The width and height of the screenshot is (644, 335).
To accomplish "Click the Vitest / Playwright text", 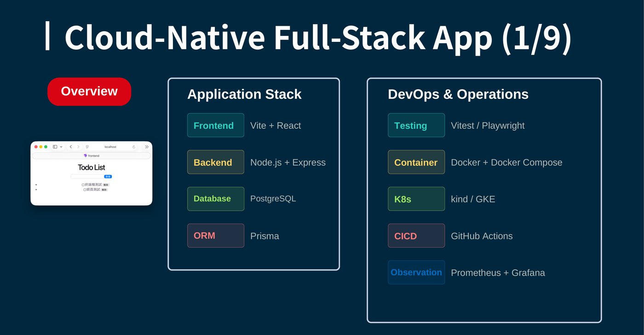I will (488, 126).
